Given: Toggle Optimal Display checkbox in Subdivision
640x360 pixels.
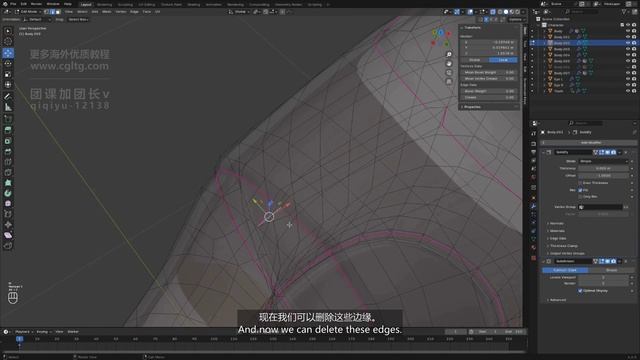Looking at the screenshot, I should 580,291.
